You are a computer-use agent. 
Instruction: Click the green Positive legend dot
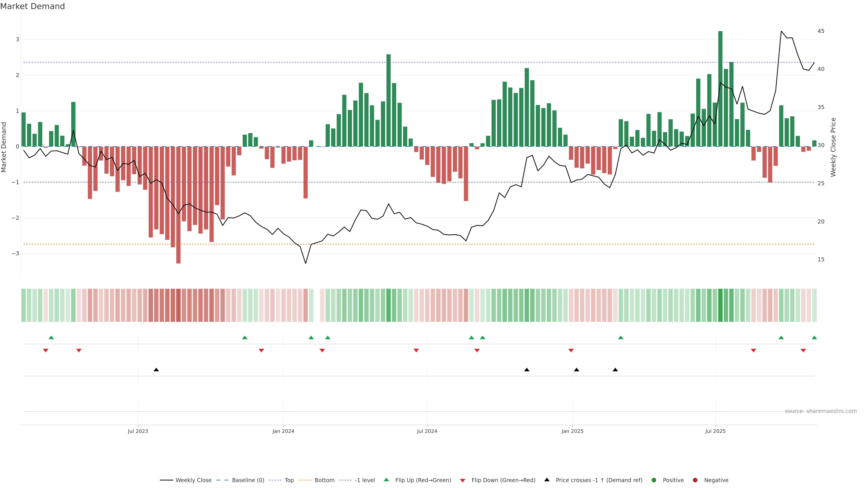point(654,480)
